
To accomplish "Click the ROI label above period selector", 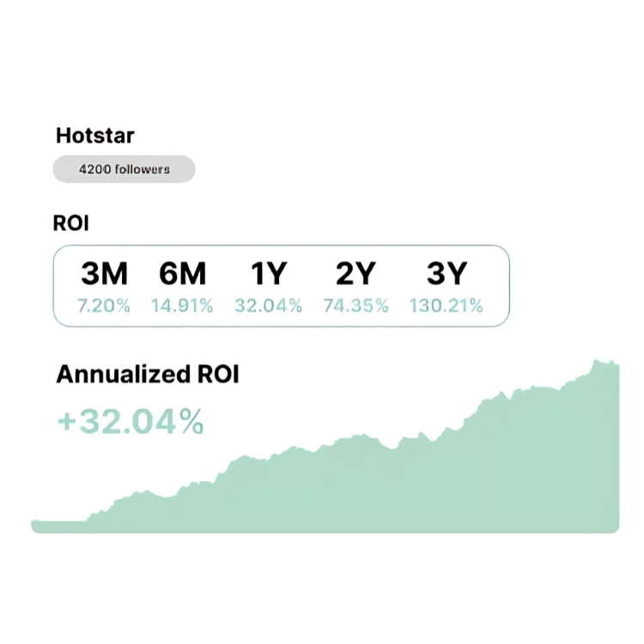I will 71,223.
